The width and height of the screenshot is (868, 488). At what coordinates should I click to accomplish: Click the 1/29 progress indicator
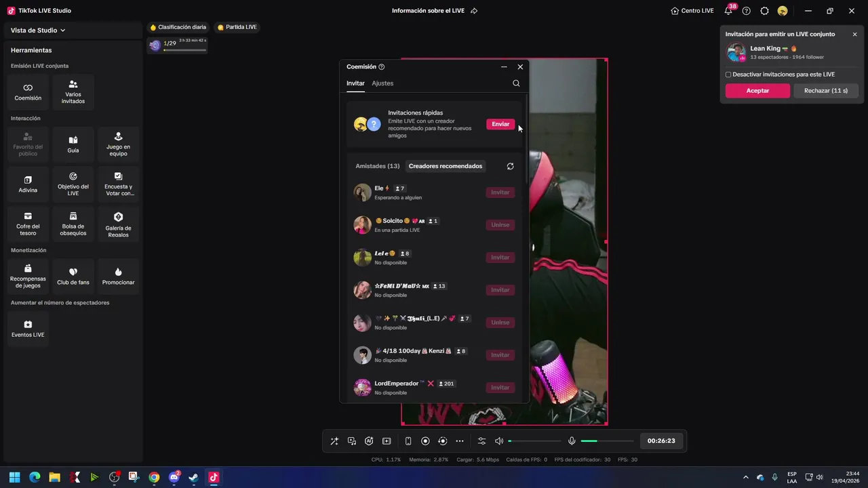coord(178,45)
